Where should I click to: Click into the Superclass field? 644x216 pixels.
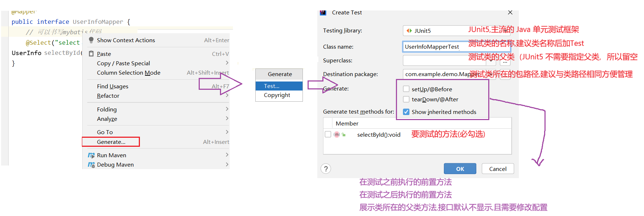(x=445, y=61)
